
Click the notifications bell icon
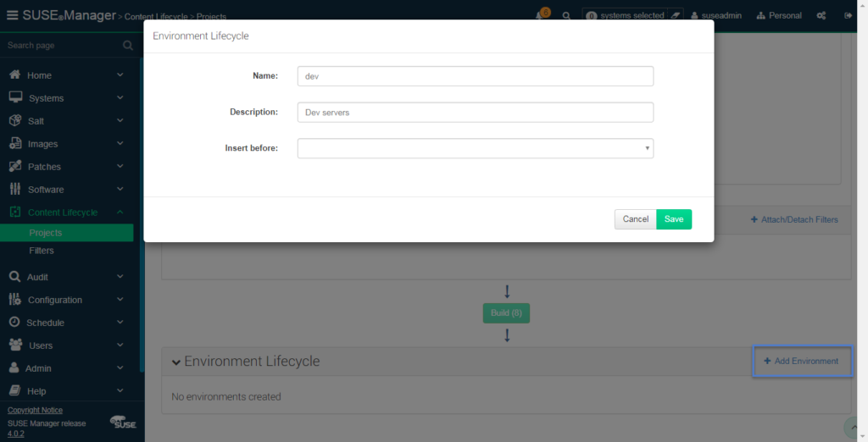click(x=539, y=15)
